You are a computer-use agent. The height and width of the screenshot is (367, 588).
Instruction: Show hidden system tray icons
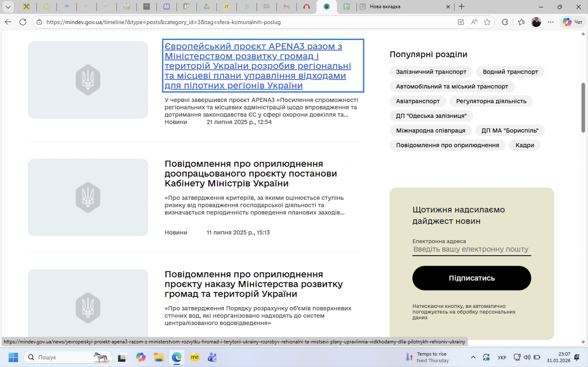point(473,357)
